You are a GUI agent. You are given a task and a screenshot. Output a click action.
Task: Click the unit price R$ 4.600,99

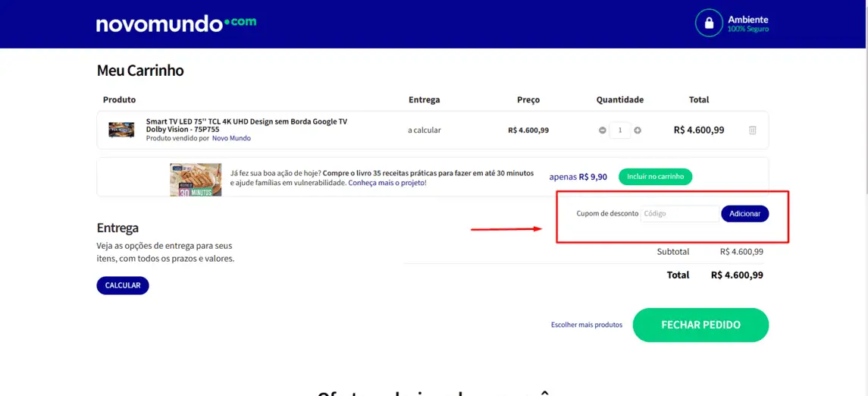pyautogui.click(x=528, y=130)
